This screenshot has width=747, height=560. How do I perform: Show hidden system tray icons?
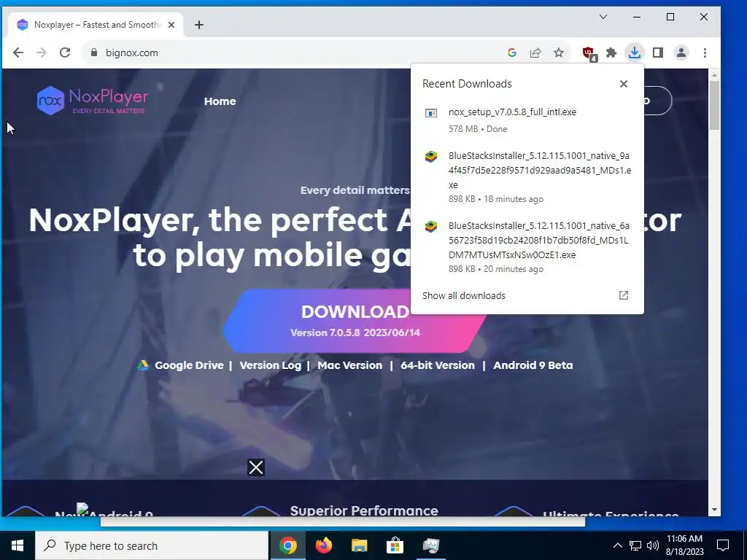[617, 545]
